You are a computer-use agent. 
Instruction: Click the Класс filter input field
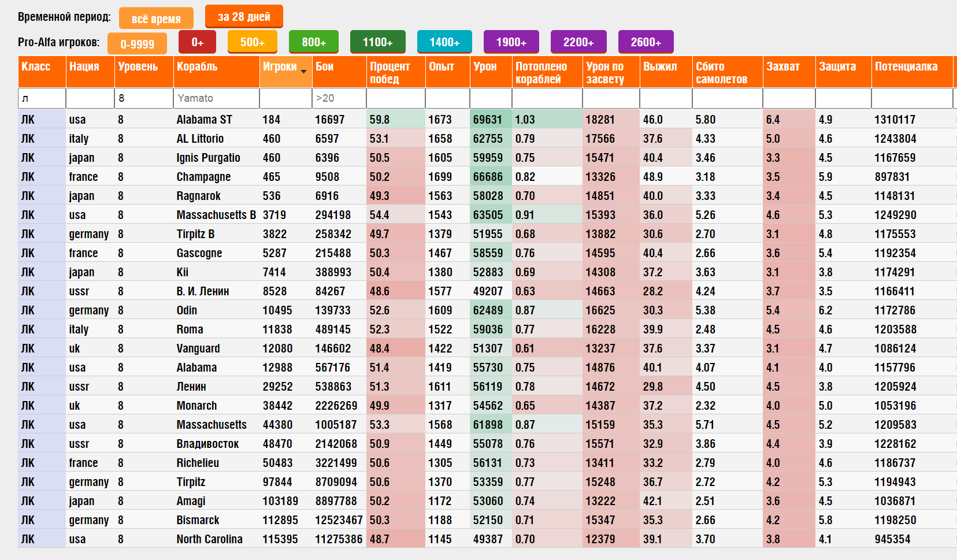click(42, 98)
